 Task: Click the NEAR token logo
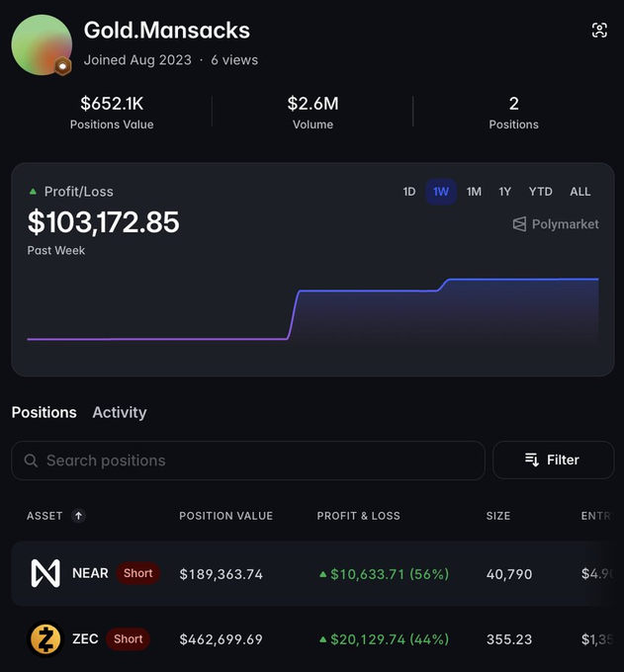pos(45,573)
